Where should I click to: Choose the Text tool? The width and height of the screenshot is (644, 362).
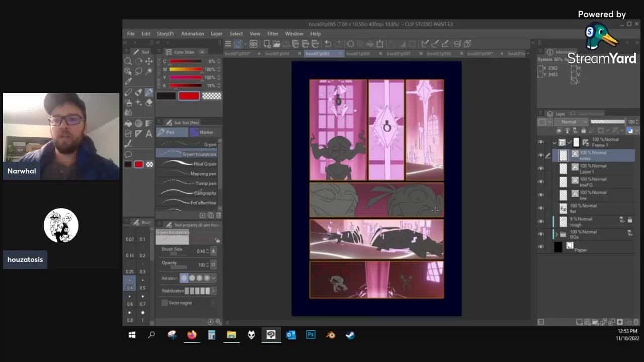coord(149,134)
